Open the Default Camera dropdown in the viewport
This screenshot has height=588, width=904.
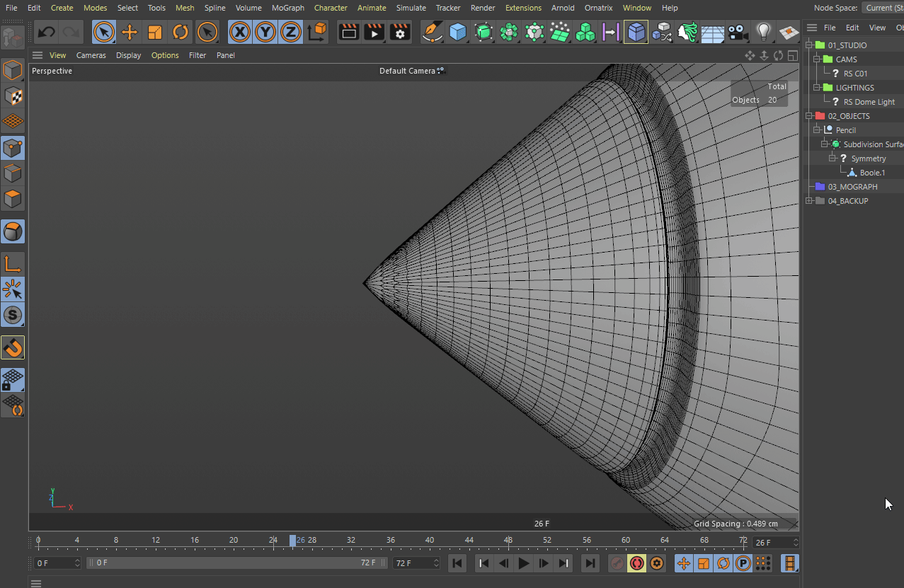(413, 71)
